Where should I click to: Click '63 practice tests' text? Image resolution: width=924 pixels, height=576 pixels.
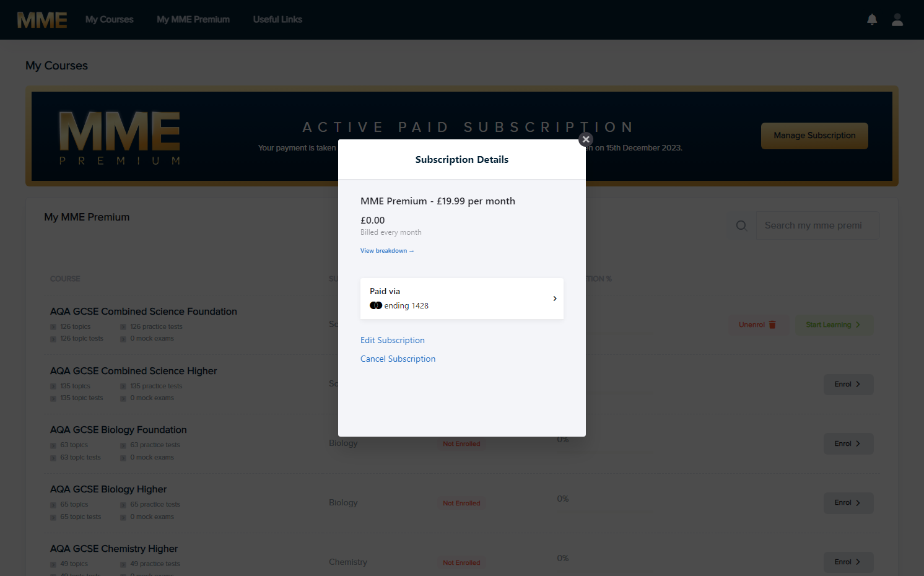pyautogui.click(x=155, y=445)
